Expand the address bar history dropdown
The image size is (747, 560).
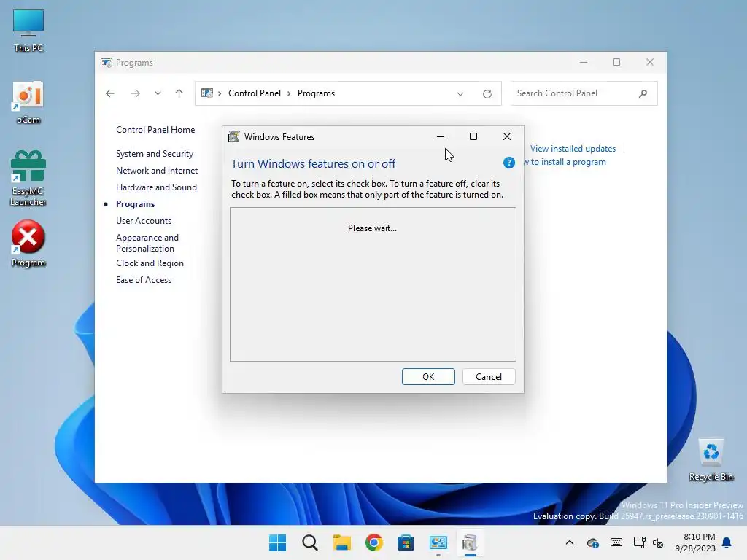click(460, 94)
